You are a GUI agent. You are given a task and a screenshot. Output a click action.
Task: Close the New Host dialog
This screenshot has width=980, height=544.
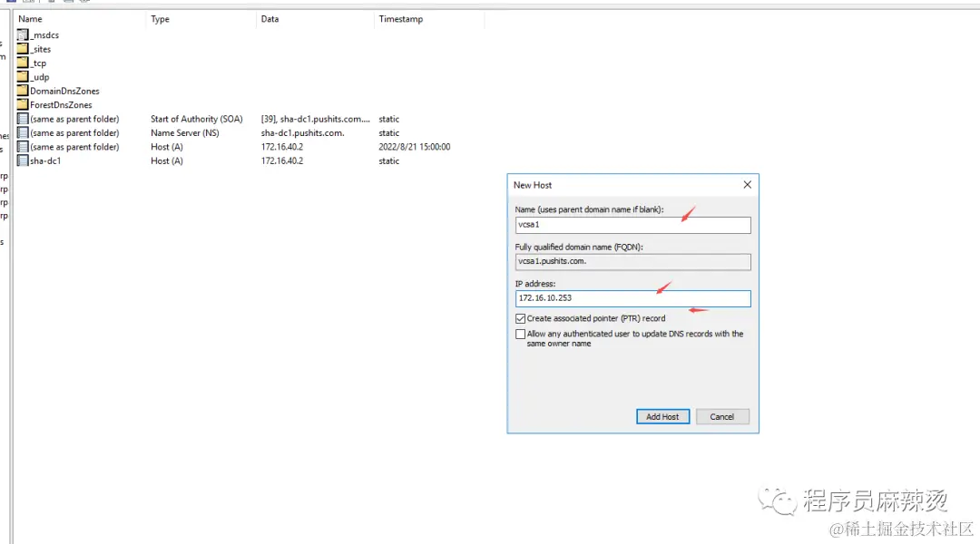tap(747, 185)
